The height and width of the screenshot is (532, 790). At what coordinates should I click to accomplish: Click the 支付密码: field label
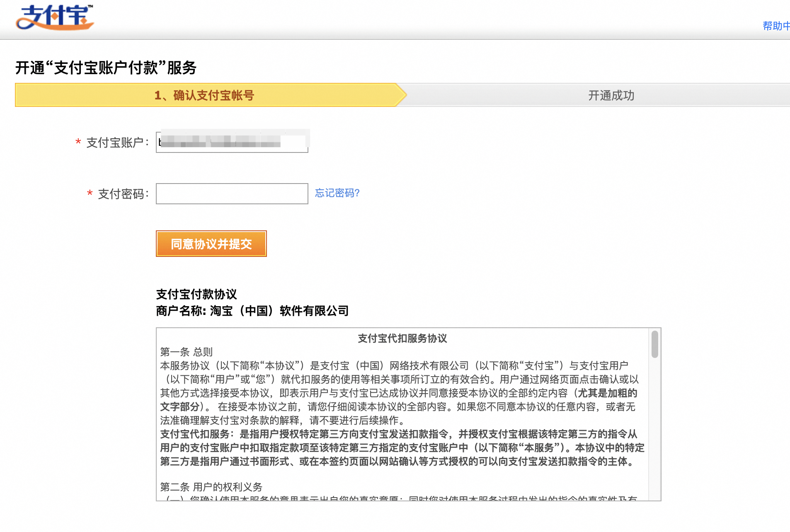(x=123, y=194)
